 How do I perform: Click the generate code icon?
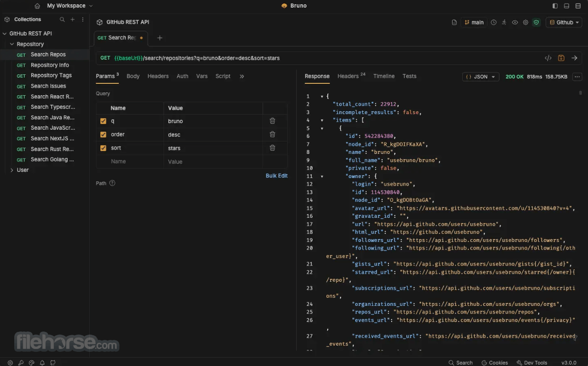(x=548, y=58)
